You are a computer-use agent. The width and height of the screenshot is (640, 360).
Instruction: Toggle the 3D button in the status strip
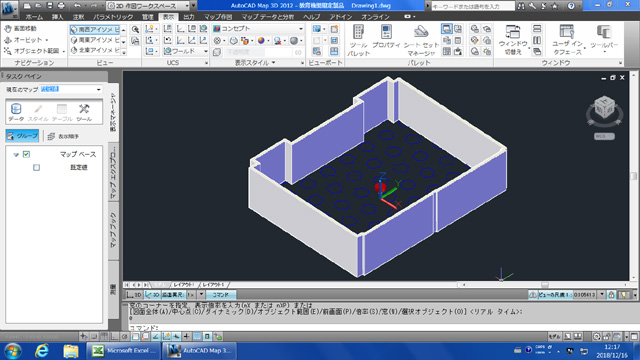coord(152,294)
